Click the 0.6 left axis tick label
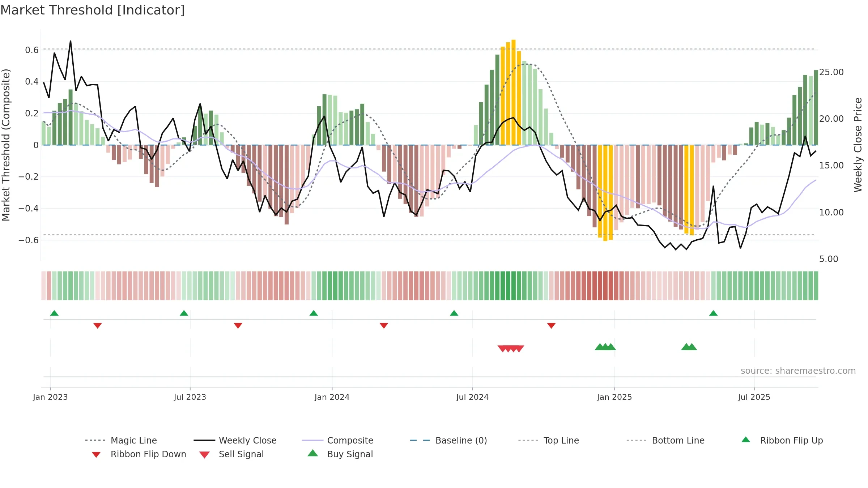This screenshot has width=868, height=488. click(x=32, y=50)
